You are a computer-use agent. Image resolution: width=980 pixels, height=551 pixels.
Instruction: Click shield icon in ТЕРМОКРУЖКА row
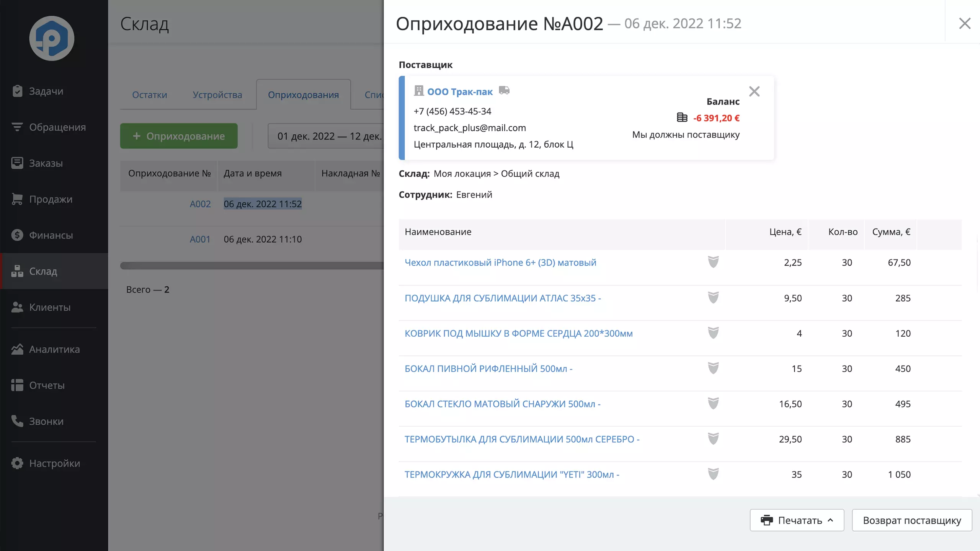pos(713,474)
